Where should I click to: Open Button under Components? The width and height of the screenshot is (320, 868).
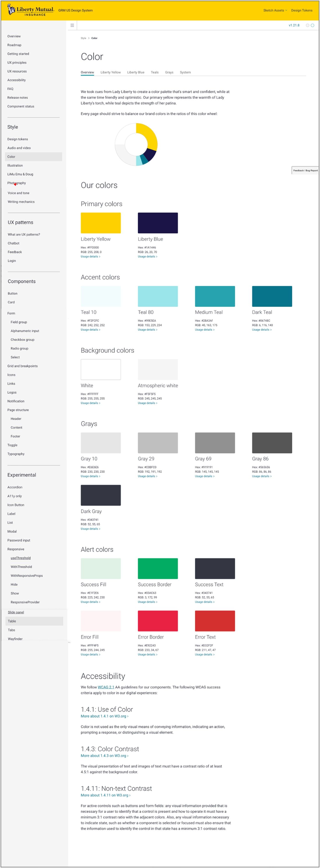point(13,294)
